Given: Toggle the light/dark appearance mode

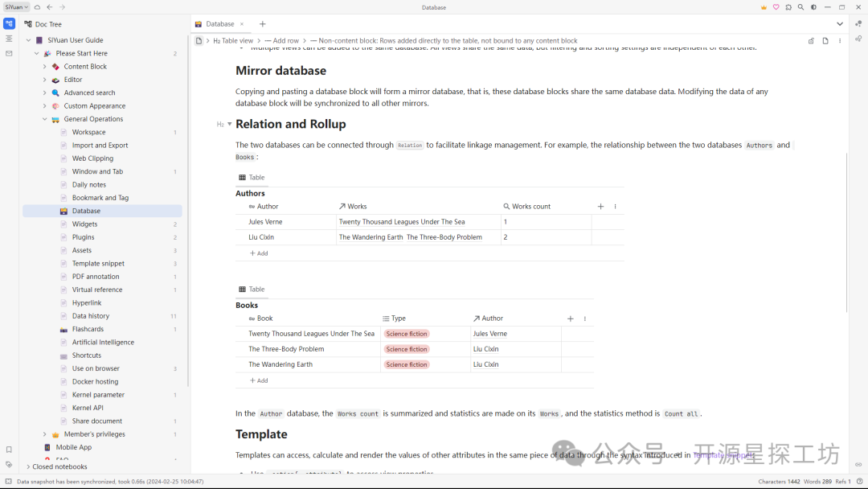Looking at the screenshot, I should coord(813,7).
